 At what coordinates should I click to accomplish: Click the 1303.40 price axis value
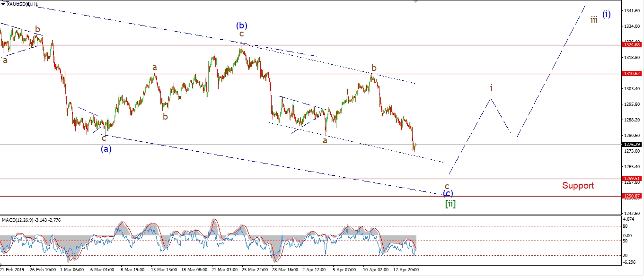click(x=632, y=89)
